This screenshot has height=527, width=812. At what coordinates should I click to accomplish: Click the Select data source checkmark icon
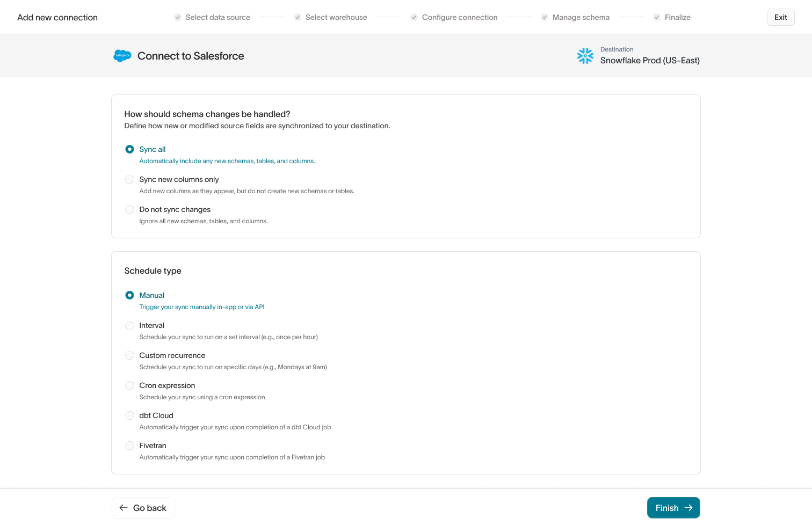(178, 17)
